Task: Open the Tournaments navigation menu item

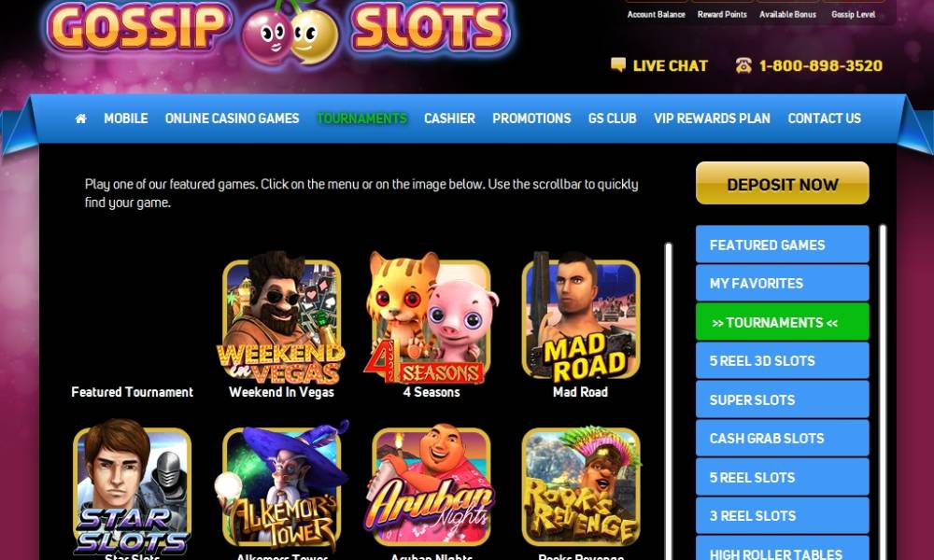Action: click(361, 119)
